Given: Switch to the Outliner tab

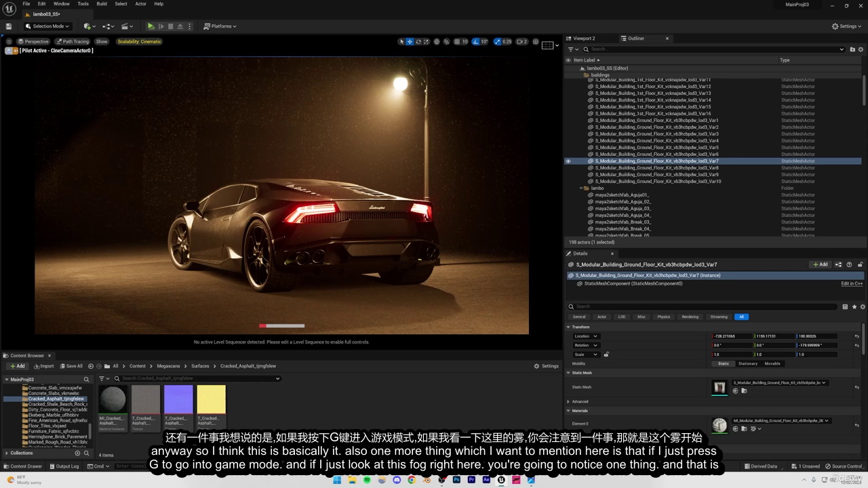Looking at the screenshot, I should click(x=636, y=38).
